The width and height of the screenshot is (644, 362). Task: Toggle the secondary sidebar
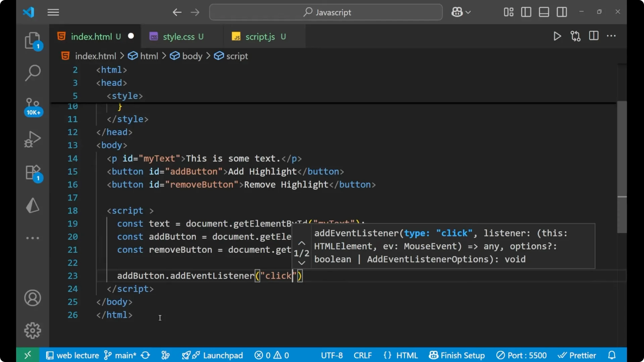[x=561, y=12]
